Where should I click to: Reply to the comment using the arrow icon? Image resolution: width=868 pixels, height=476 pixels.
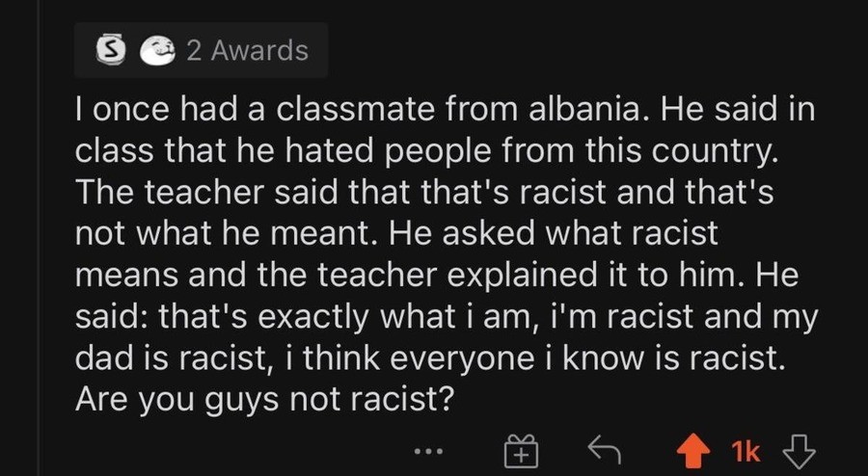[605, 448]
